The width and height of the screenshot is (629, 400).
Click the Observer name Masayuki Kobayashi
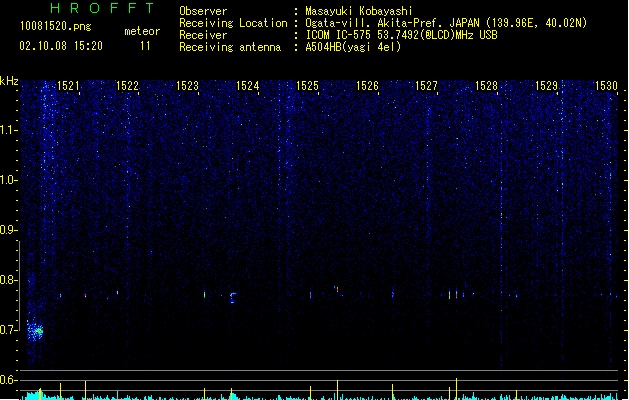click(359, 11)
